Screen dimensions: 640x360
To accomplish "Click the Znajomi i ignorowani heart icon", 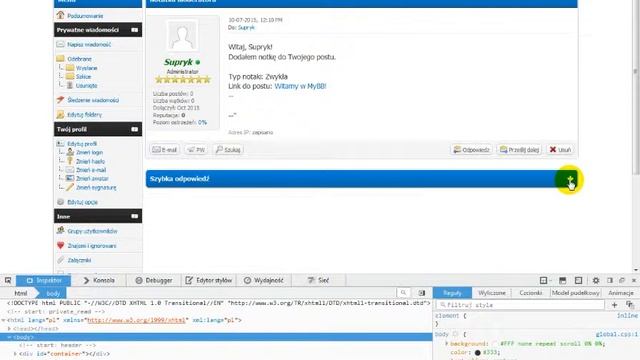I will [x=60, y=245].
